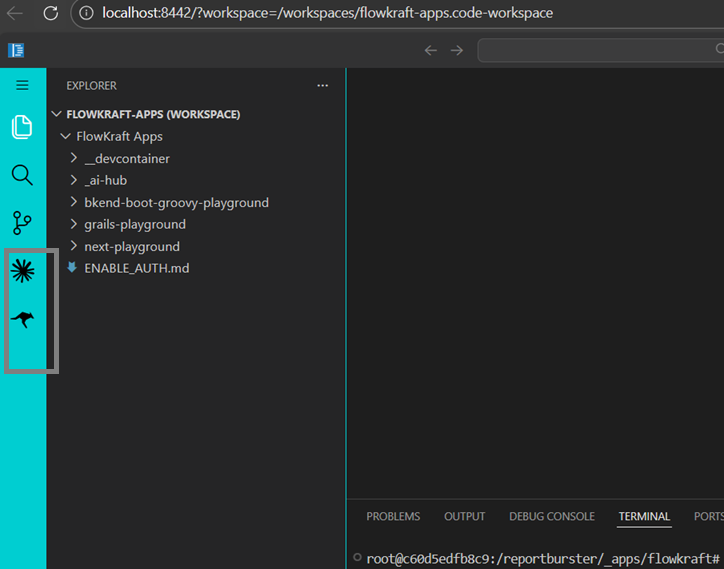Open the Source Control view
The width and height of the screenshot is (724, 569).
[22, 223]
